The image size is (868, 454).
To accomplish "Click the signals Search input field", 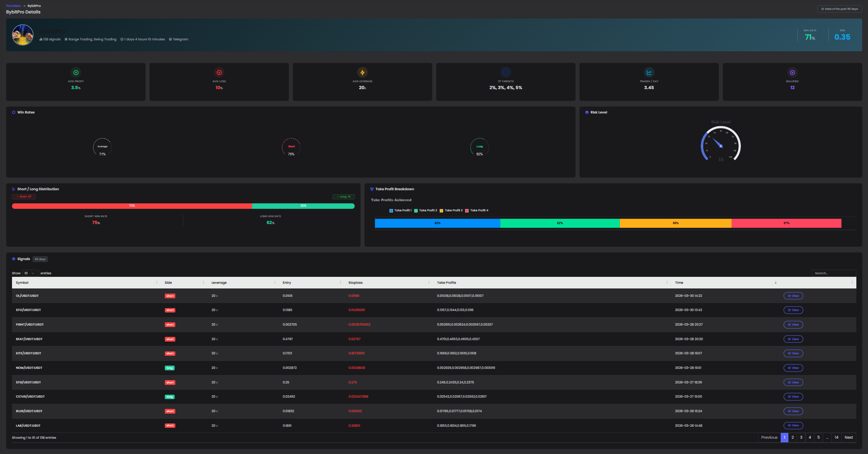I will click(833, 273).
